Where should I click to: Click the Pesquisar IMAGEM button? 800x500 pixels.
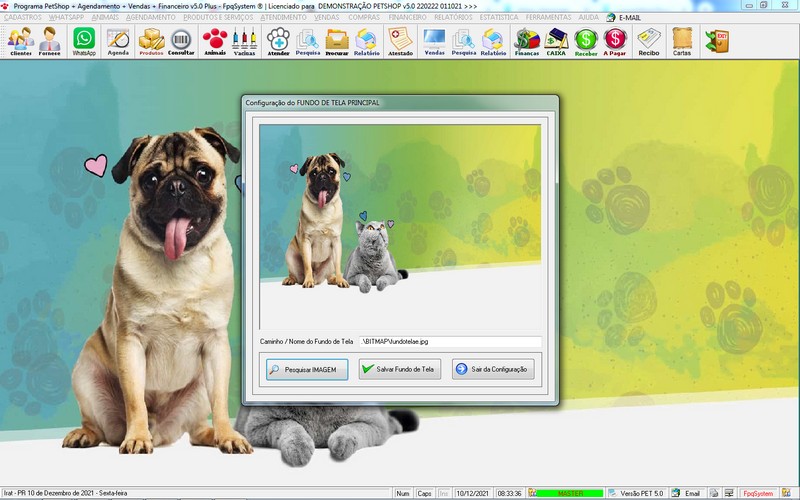[307, 369]
